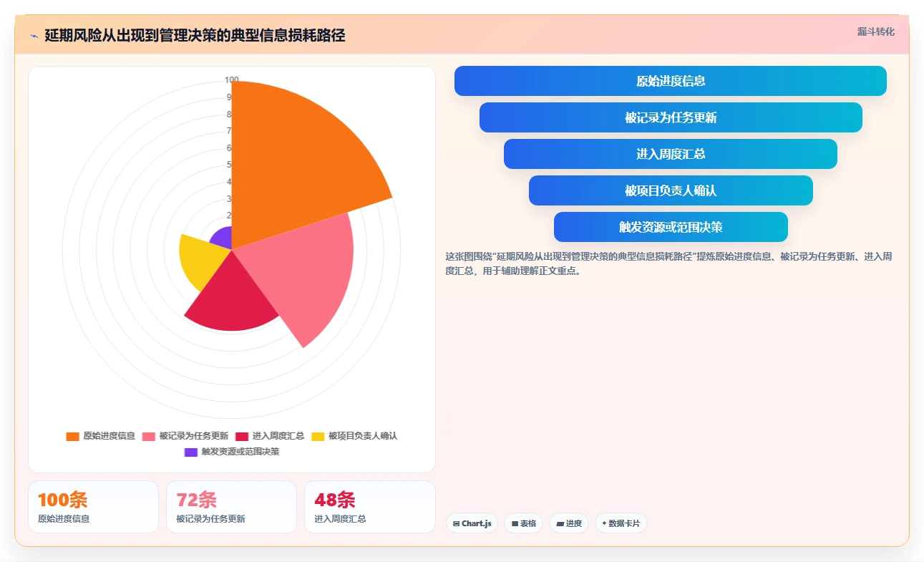The height and width of the screenshot is (562, 924).
Task: Click the Chart.js tag
Action: pos(472,523)
